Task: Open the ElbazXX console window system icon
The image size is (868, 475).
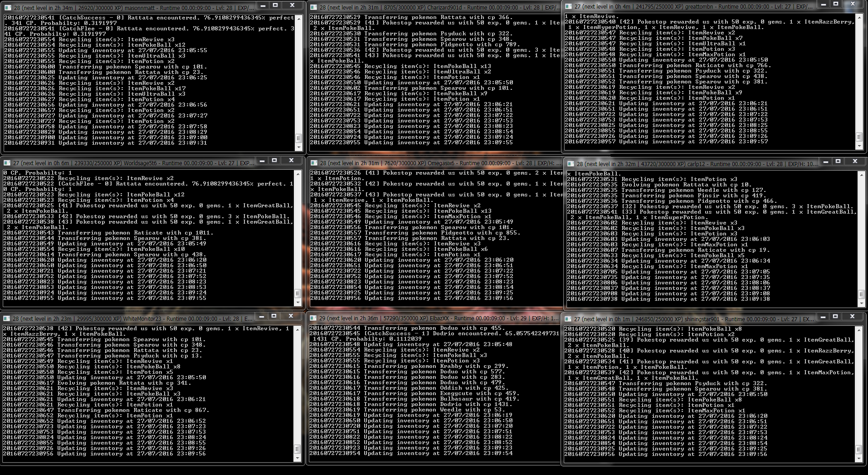Action: (x=313, y=318)
